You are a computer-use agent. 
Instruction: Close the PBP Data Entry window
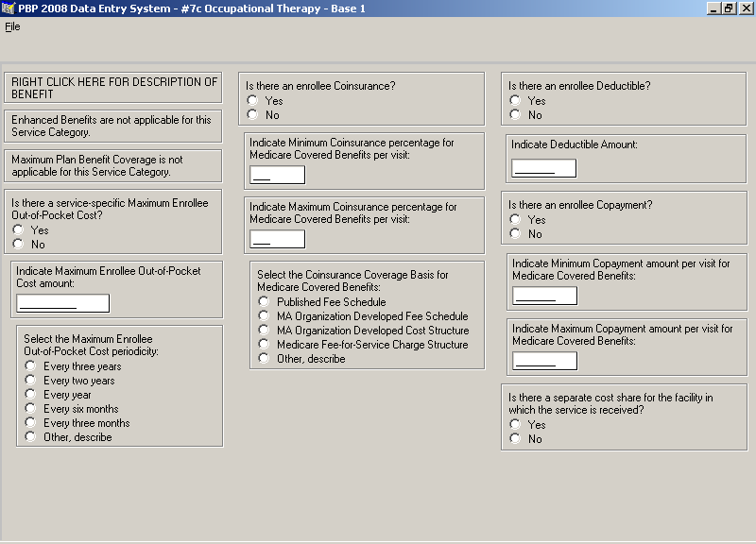click(x=745, y=8)
